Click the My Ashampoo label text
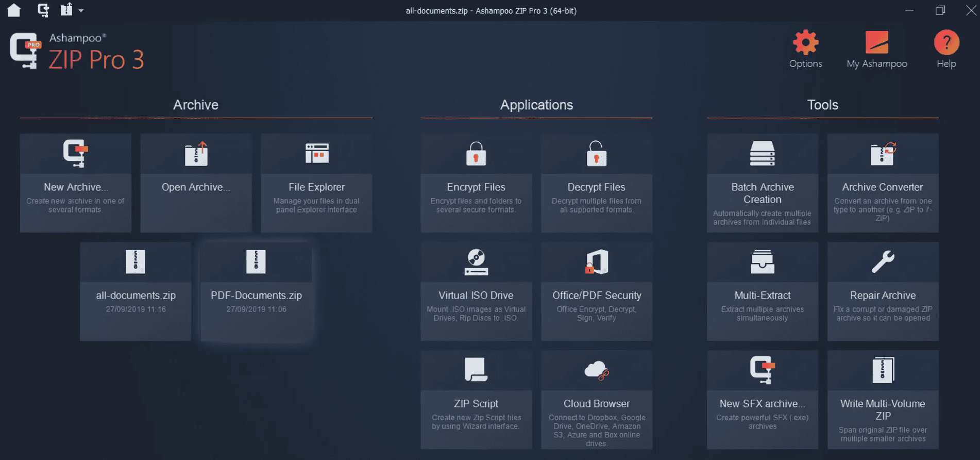 (x=877, y=64)
